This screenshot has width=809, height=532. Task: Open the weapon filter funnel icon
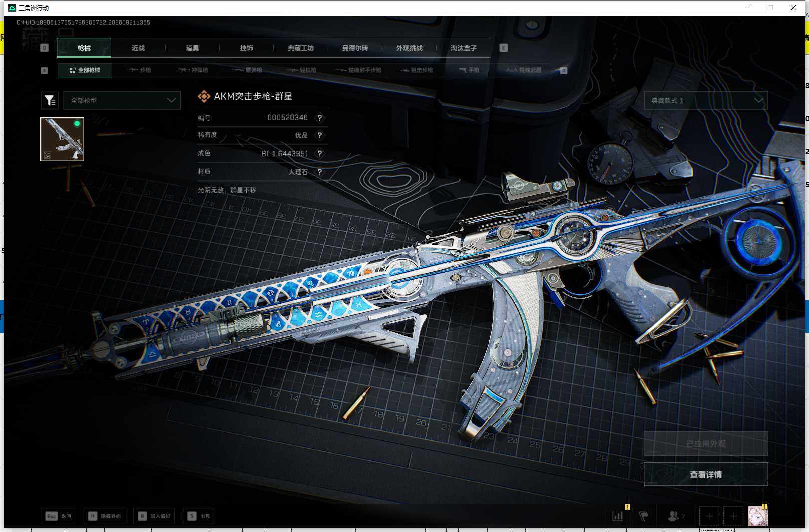click(x=50, y=100)
